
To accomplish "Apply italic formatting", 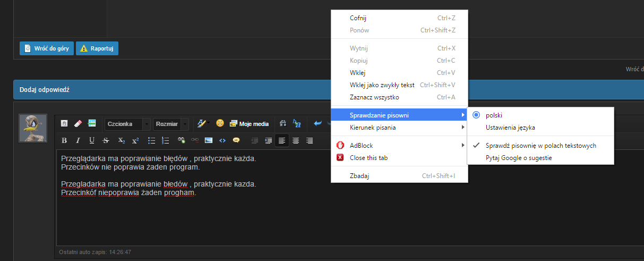I will [78, 140].
